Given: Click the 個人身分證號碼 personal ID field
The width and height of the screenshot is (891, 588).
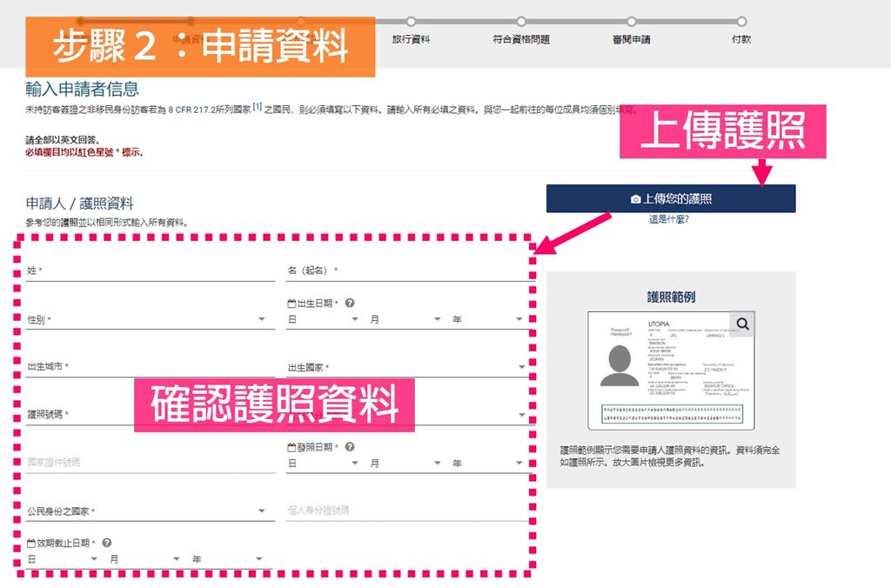Looking at the screenshot, I should point(411,511).
